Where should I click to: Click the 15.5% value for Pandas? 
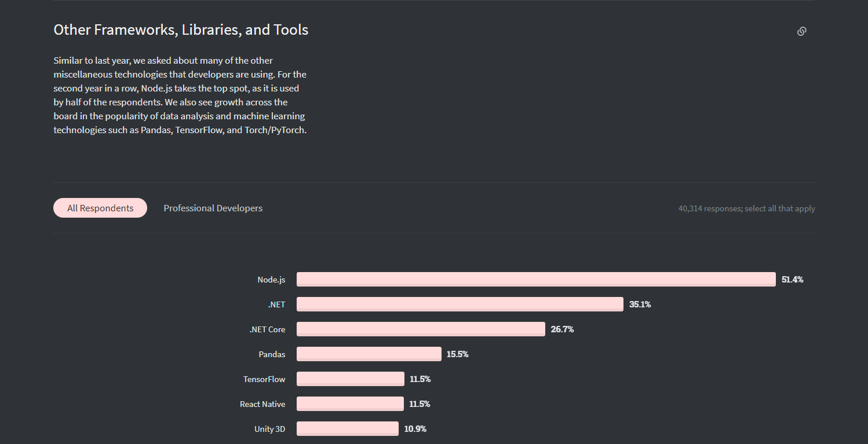coord(457,354)
